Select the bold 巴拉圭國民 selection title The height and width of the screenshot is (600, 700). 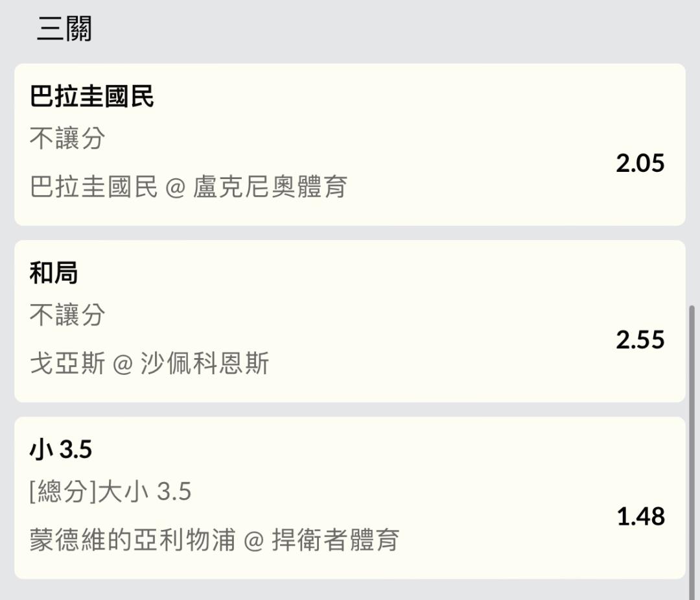[x=92, y=97]
